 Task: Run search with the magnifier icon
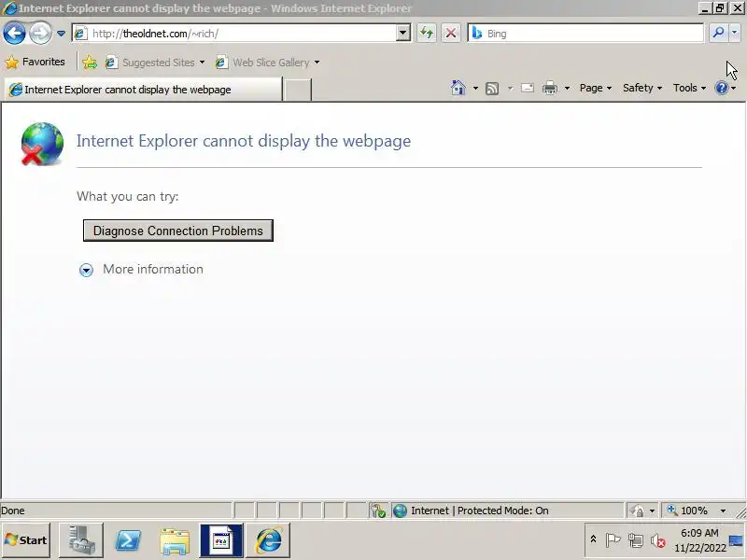(718, 33)
